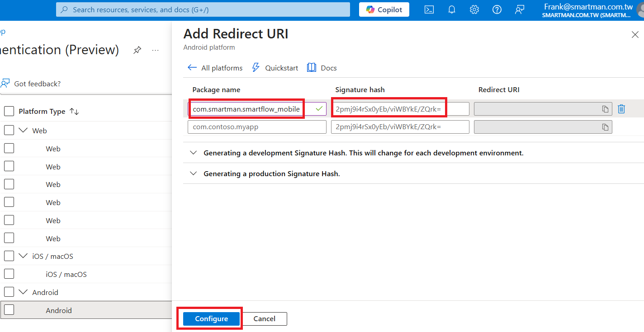
Task: Open the top bar feedback icon
Action: pyautogui.click(x=520, y=9)
